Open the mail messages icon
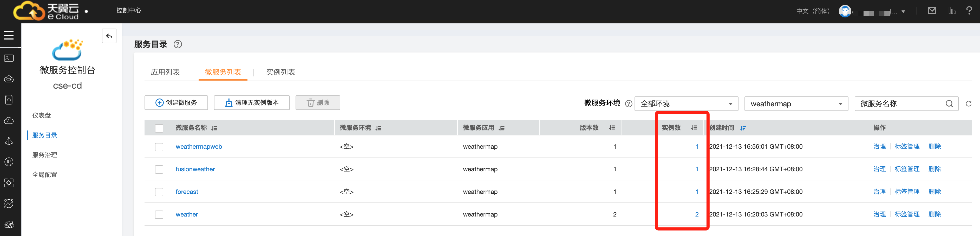Viewport: 980px width, 236px height. pos(932,11)
